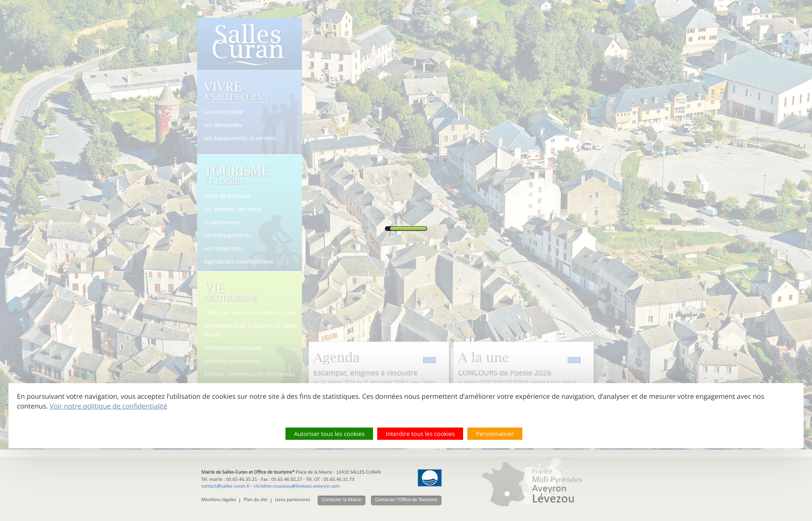Email contact@salles-curan.fr from the footer

coord(225,486)
